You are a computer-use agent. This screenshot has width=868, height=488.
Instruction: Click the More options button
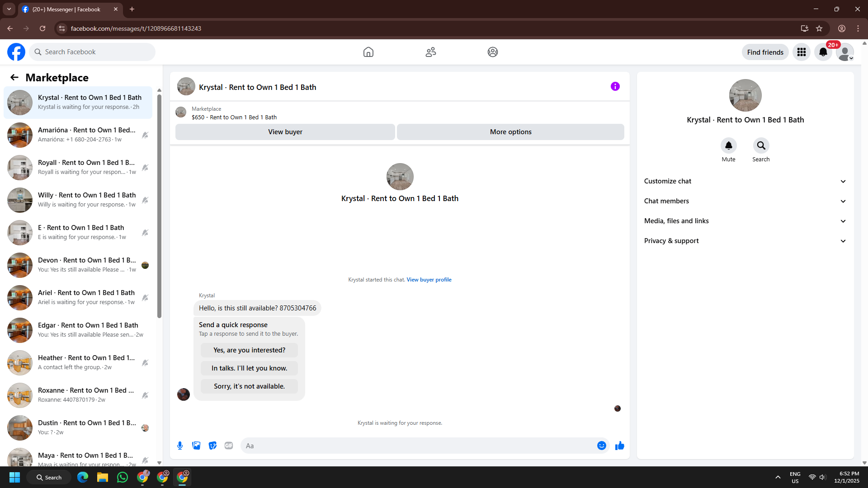[x=510, y=132]
